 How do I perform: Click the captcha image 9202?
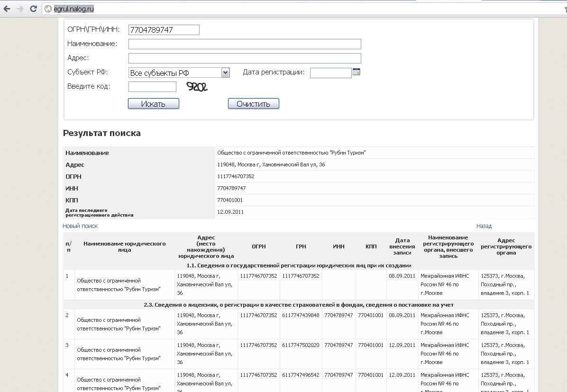pos(197,87)
